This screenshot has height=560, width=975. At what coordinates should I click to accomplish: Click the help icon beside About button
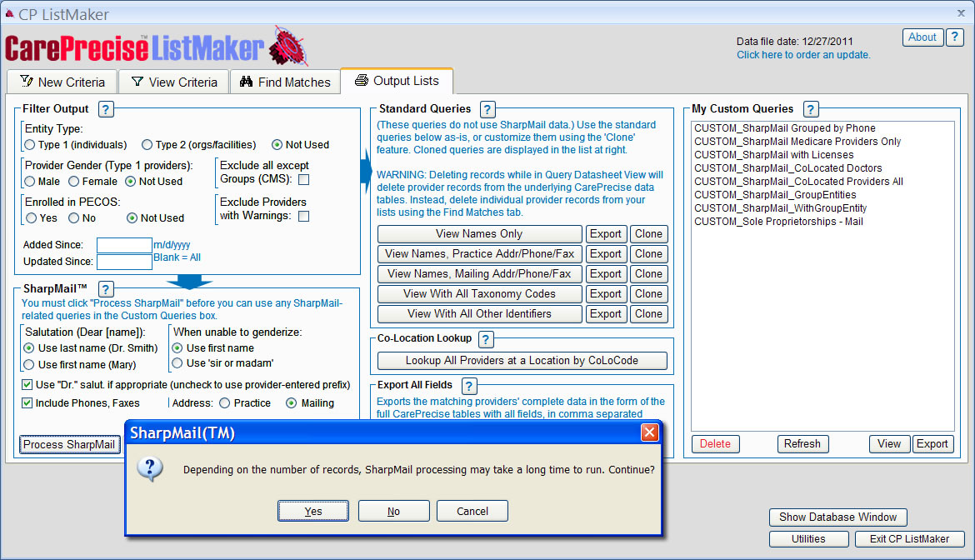click(x=955, y=37)
